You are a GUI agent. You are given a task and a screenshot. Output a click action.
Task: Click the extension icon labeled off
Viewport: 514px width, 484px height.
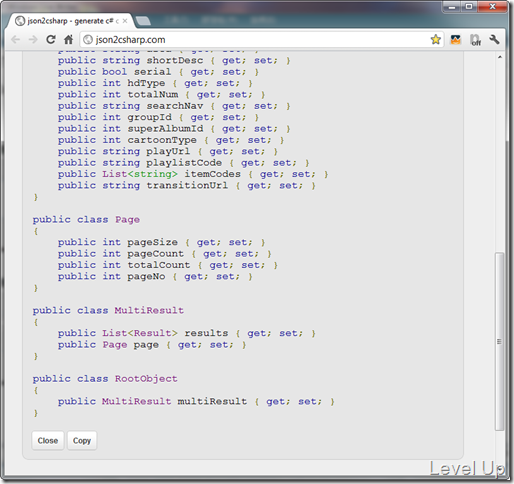coord(475,40)
